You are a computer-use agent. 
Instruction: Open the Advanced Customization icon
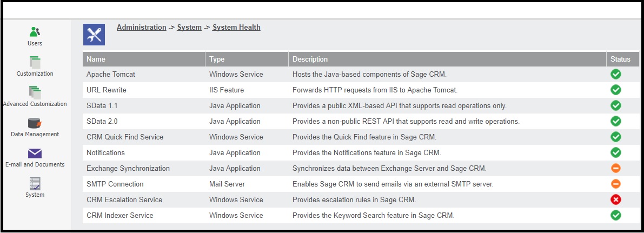[x=35, y=92]
